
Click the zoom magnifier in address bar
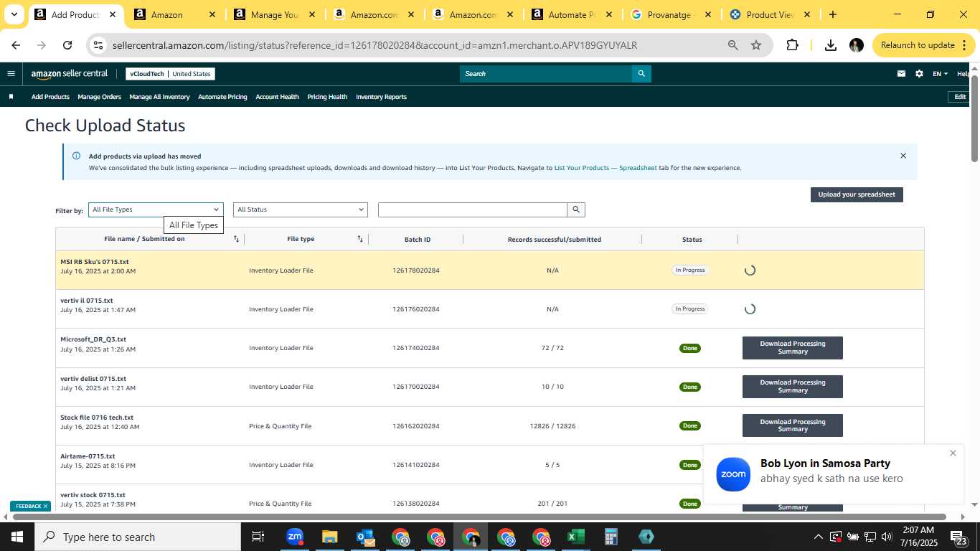tap(733, 45)
